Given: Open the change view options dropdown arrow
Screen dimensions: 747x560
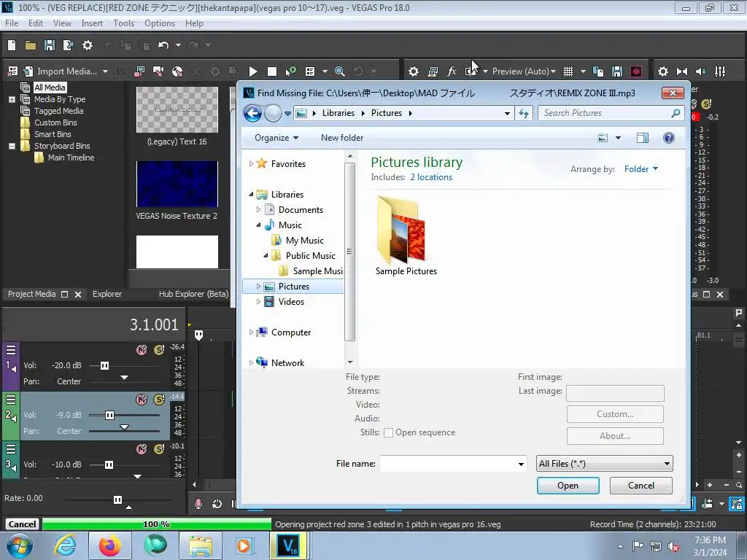Looking at the screenshot, I should coord(618,138).
